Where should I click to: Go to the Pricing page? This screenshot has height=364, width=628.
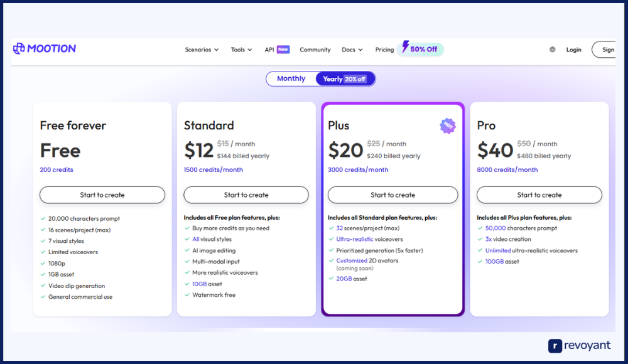(x=384, y=50)
